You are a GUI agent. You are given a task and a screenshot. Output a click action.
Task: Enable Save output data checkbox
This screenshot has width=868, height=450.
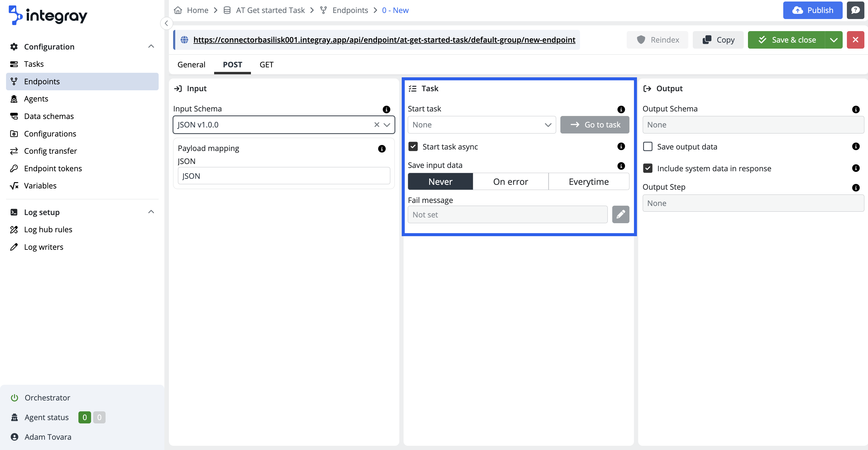647,147
